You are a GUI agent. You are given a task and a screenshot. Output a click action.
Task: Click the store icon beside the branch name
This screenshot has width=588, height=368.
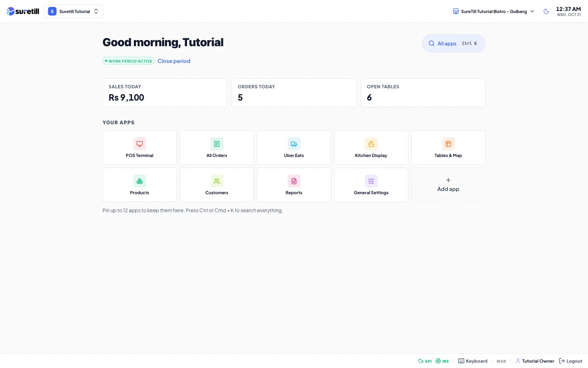click(x=456, y=11)
